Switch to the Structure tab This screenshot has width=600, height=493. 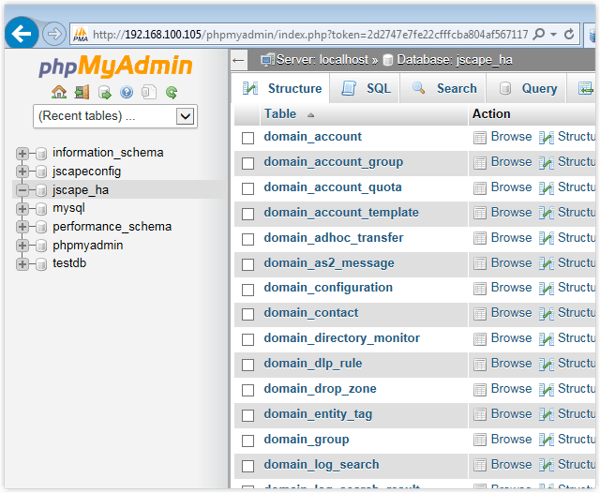pyautogui.click(x=281, y=88)
